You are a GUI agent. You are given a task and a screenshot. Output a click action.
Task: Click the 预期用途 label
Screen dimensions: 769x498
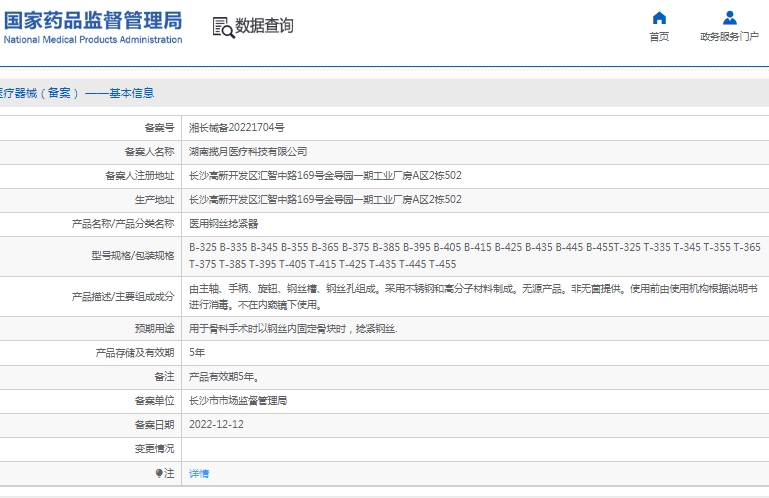pos(154,329)
